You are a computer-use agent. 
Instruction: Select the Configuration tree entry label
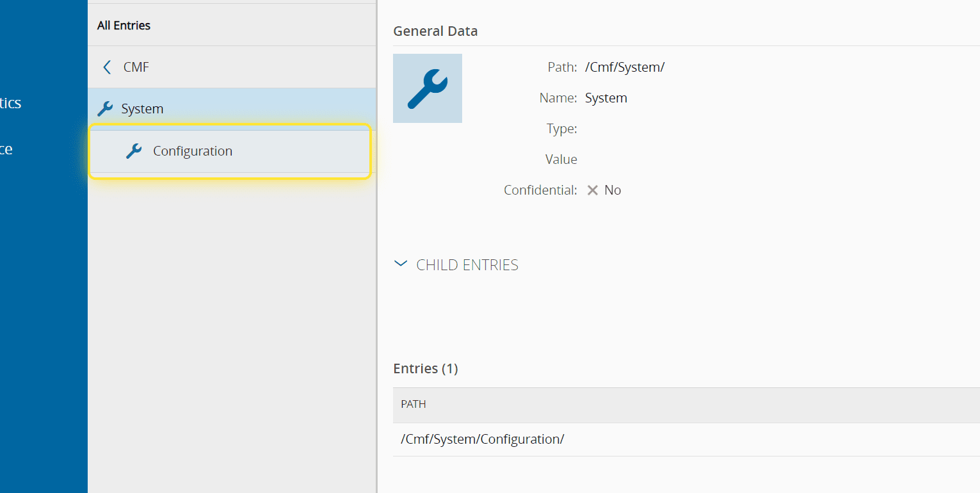[193, 151]
